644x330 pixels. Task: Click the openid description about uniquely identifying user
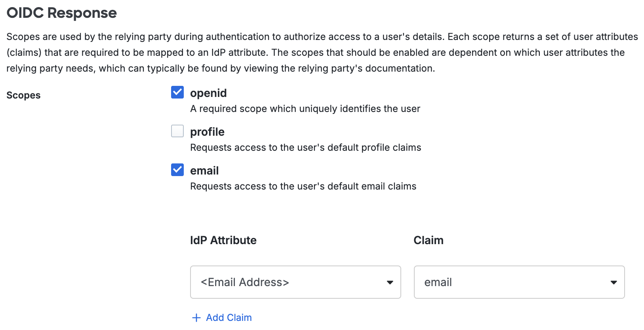click(x=305, y=109)
